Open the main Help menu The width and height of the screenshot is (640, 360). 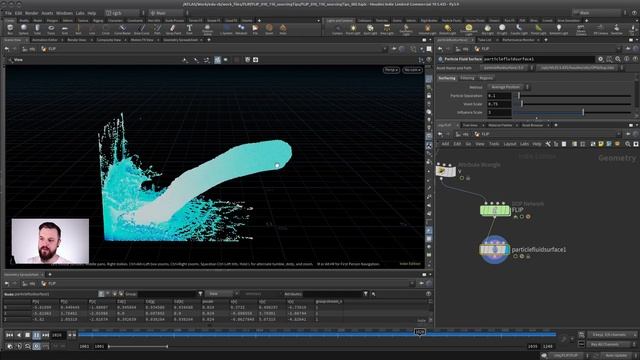coord(92,13)
